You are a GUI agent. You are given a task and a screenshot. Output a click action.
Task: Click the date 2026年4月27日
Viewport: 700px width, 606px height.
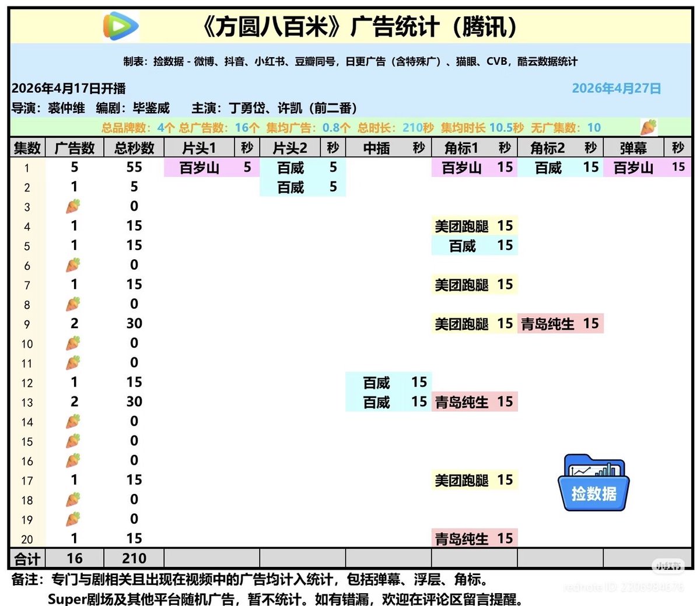(x=617, y=88)
